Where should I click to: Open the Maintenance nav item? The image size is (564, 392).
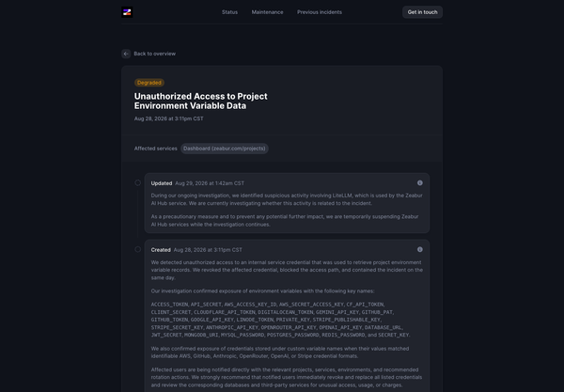267,12
